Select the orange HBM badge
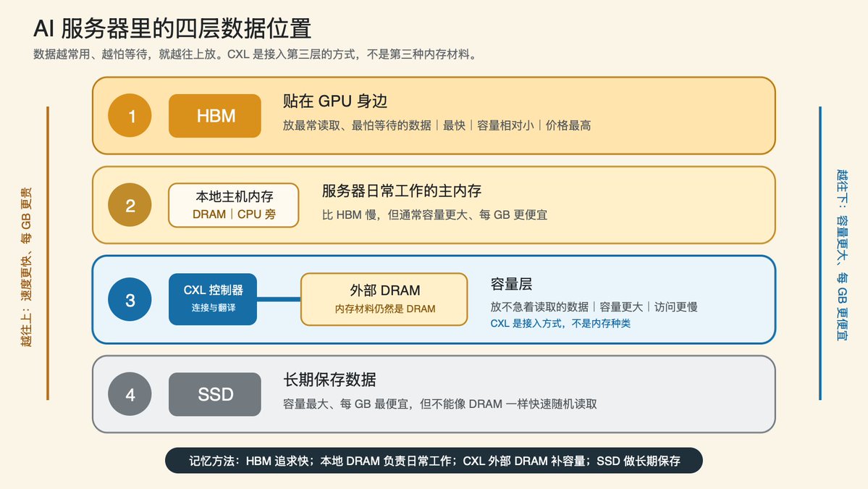Image resolution: width=868 pixels, height=489 pixels. 215,116
